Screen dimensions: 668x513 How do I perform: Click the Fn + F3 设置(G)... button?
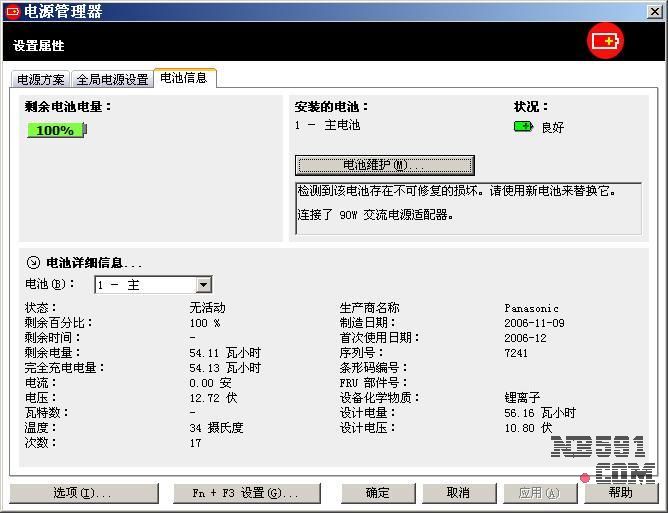click(x=246, y=493)
